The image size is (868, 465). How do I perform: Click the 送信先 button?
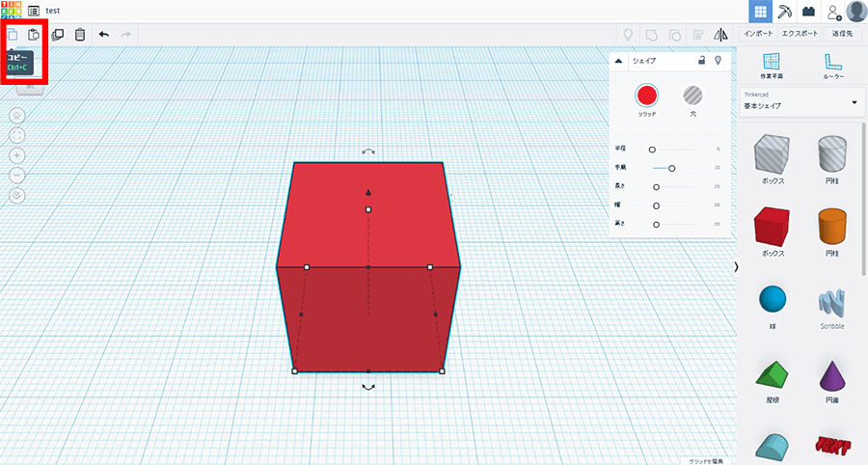(x=842, y=34)
